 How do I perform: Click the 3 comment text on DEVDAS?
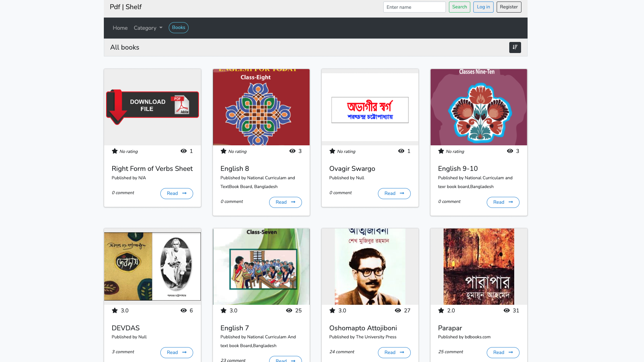(123, 352)
